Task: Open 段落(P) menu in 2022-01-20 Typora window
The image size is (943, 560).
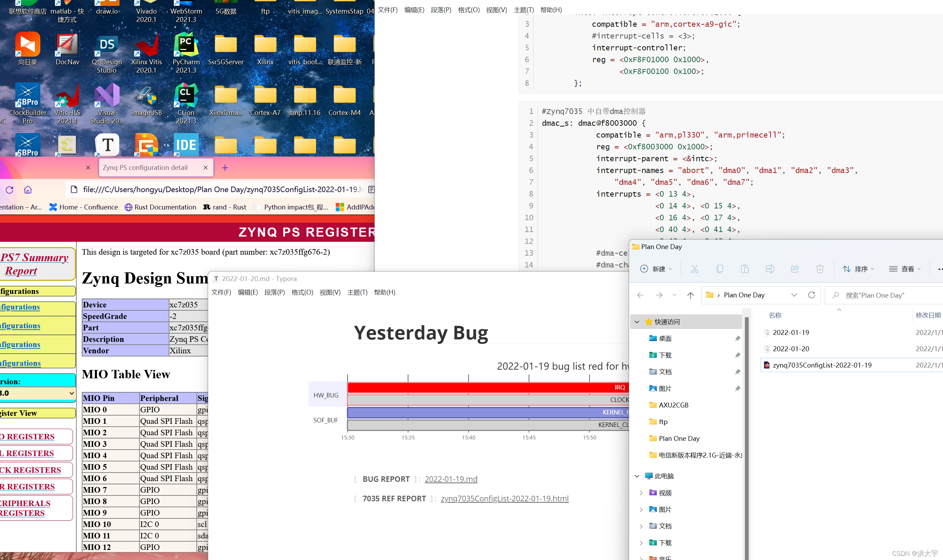Action: (x=275, y=293)
